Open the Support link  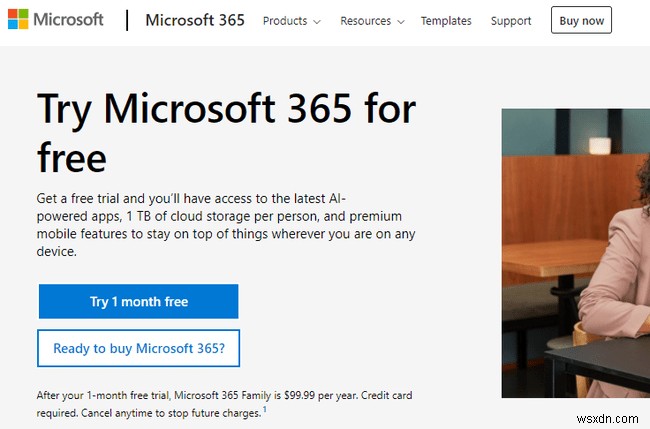coord(511,21)
